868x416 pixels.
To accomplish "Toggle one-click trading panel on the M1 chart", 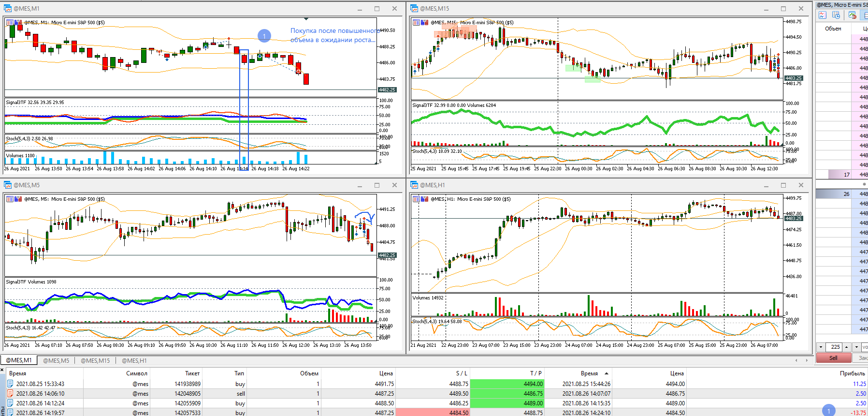I will (x=18, y=22).
